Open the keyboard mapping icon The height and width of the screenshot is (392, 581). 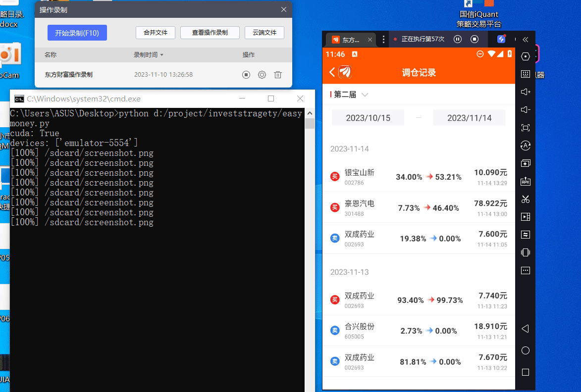tap(526, 74)
